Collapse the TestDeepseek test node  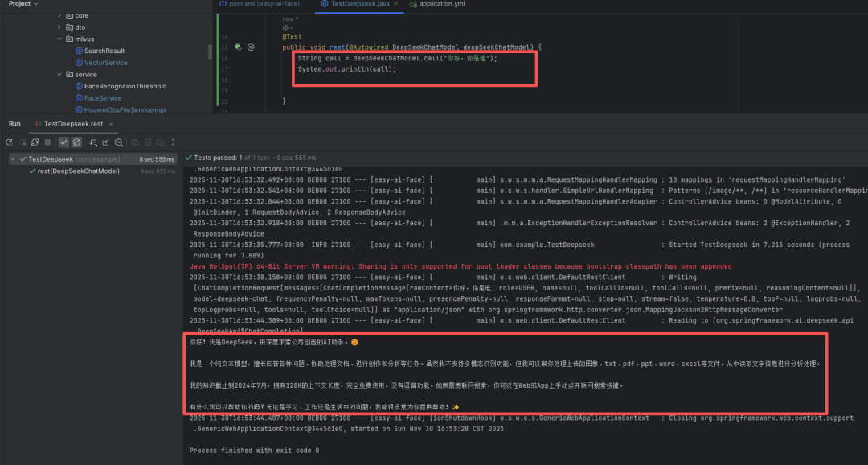(x=14, y=159)
